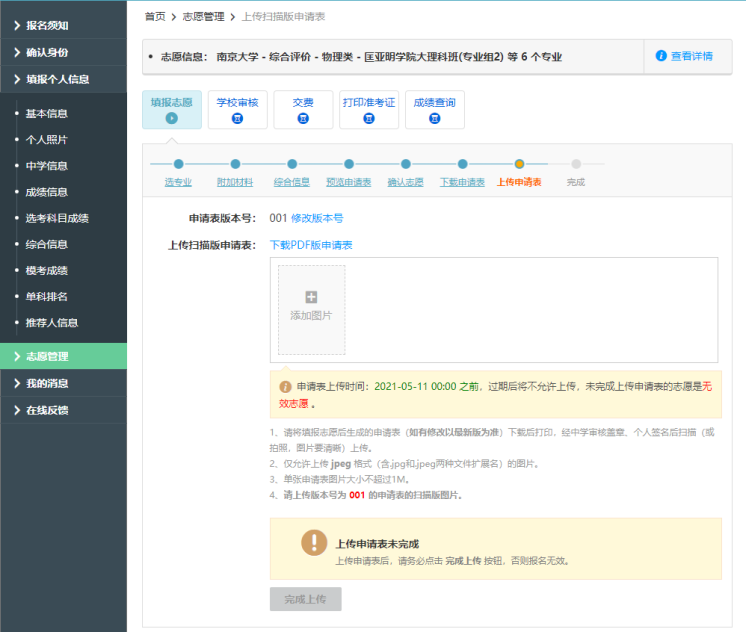Collapse the 填报个人信息 sidebar section
The width and height of the screenshot is (746, 632).
pyautogui.click(x=63, y=79)
